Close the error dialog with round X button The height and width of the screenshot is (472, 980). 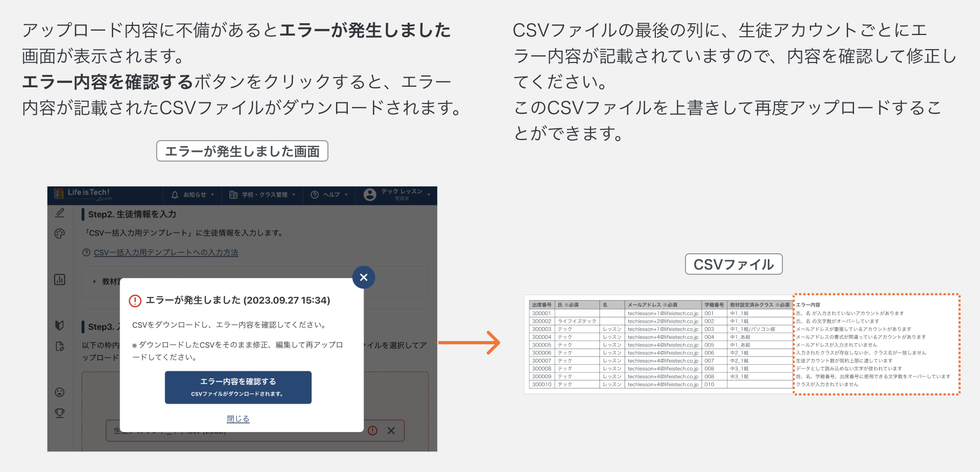click(x=363, y=277)
